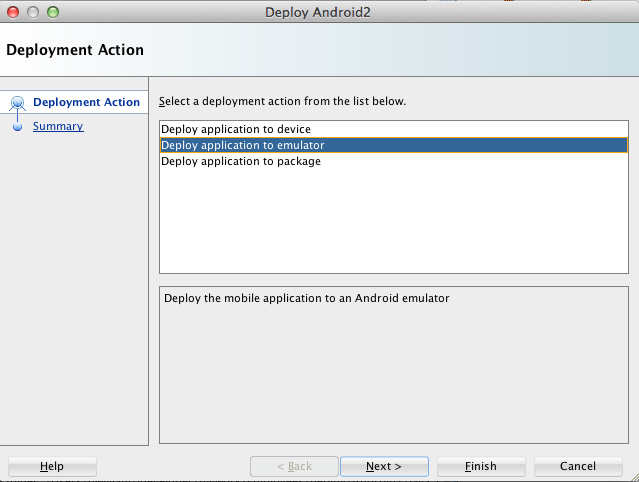Close the Deploy Android2 window
Viewport: 639px width, 482px height.
point(13,12)
